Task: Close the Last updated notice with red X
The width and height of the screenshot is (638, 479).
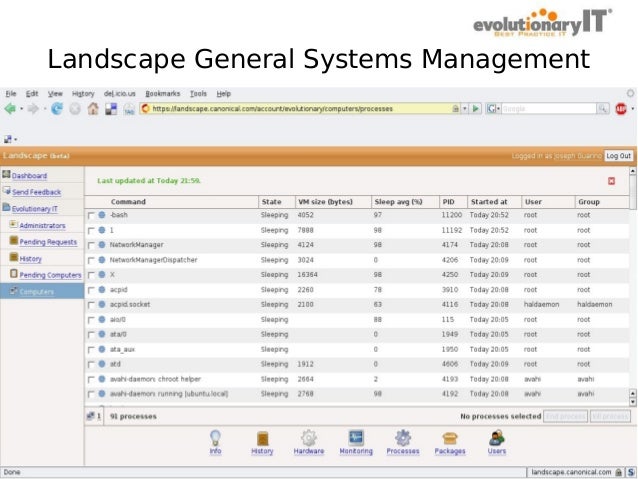Action: click(x=611, y=181)
